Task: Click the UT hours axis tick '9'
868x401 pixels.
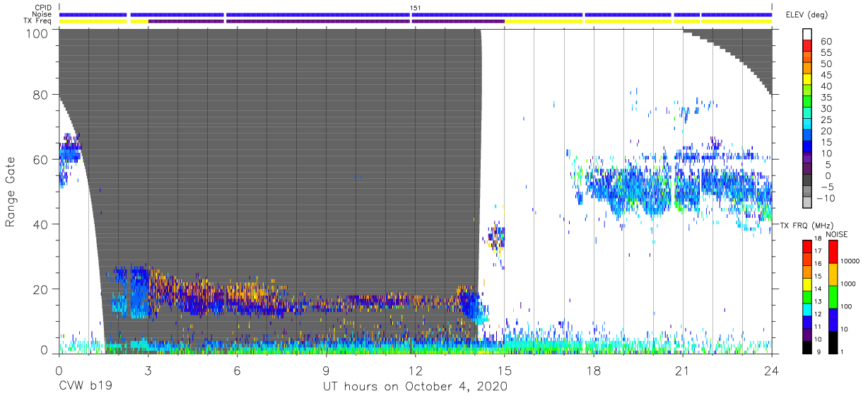Action: (x=326, y=369)
